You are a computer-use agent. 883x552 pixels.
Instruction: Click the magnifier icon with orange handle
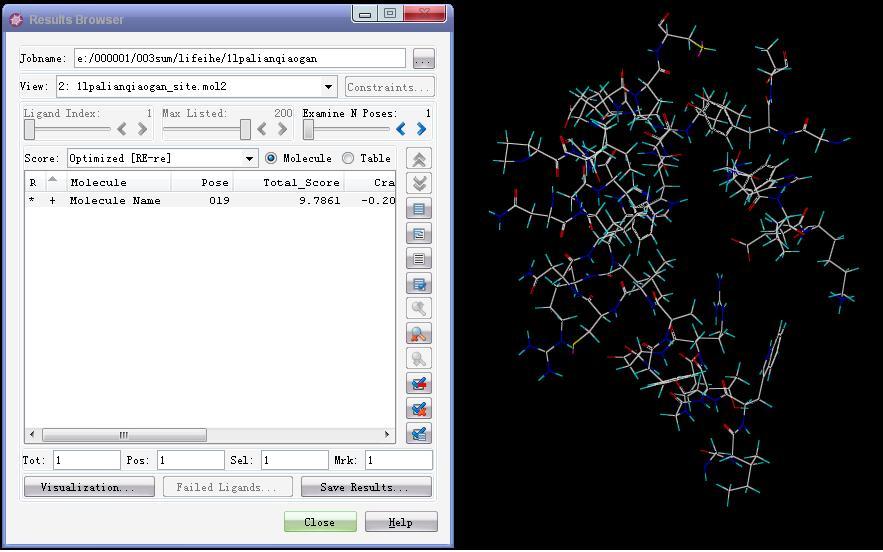click(418, 333)
